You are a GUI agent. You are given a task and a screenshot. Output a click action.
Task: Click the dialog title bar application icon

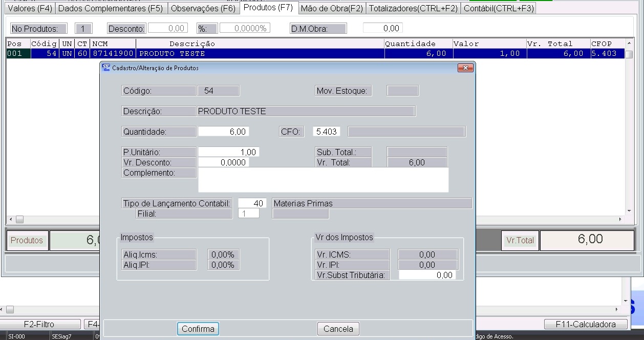click(x=106, y=68)
